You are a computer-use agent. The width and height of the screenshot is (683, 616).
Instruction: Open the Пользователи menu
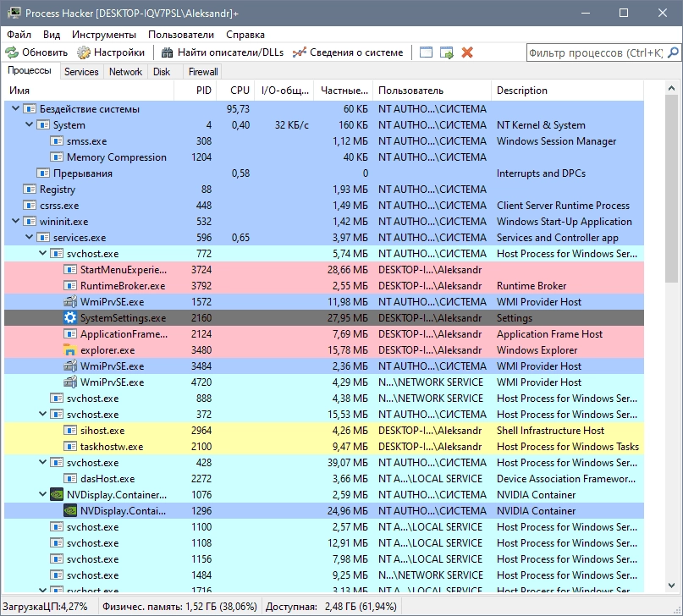pyautogui.click(x=181, y=35)
